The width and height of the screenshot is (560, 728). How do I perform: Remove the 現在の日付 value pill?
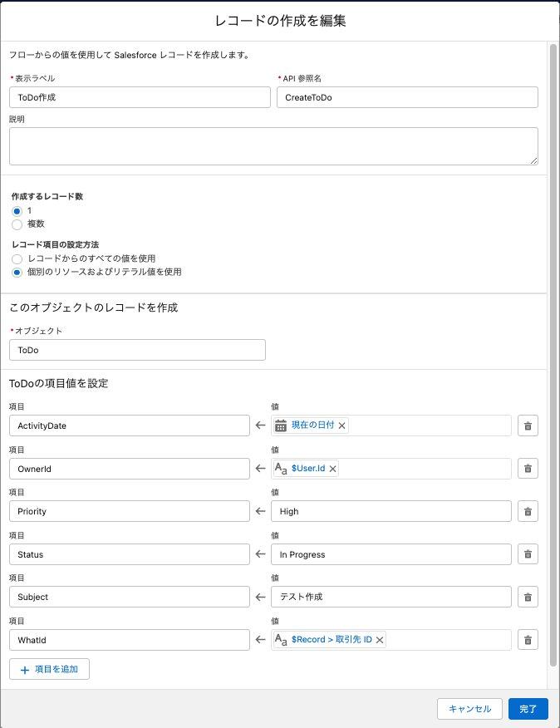(x=341, y=425)
